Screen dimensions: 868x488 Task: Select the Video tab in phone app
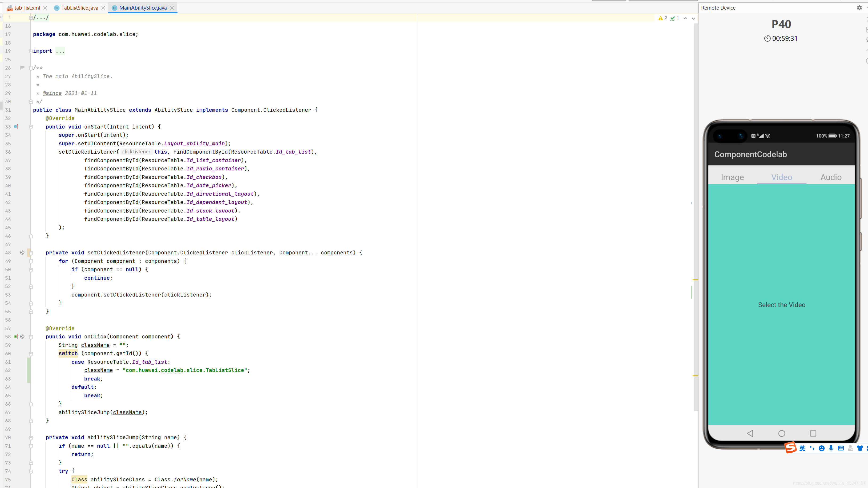[781, 177]
